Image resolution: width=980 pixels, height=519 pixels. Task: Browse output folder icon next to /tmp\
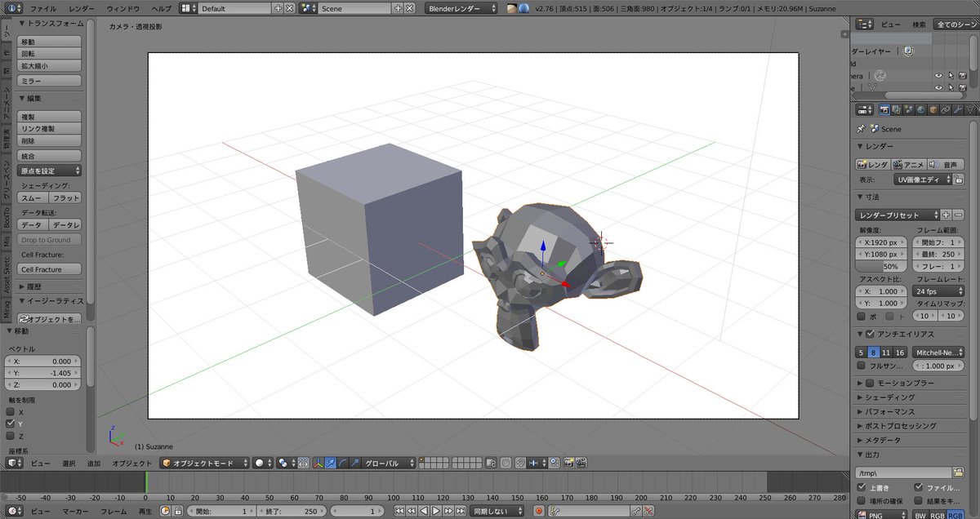[958, 472]
